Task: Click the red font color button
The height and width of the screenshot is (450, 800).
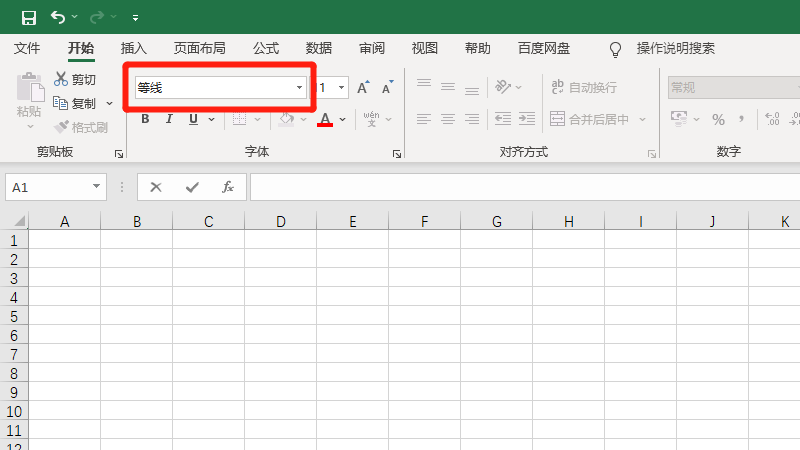Action: [325, 119]
